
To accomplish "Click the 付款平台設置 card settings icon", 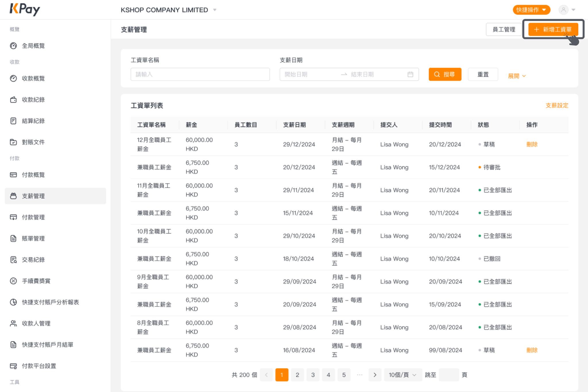I will 13,366.
